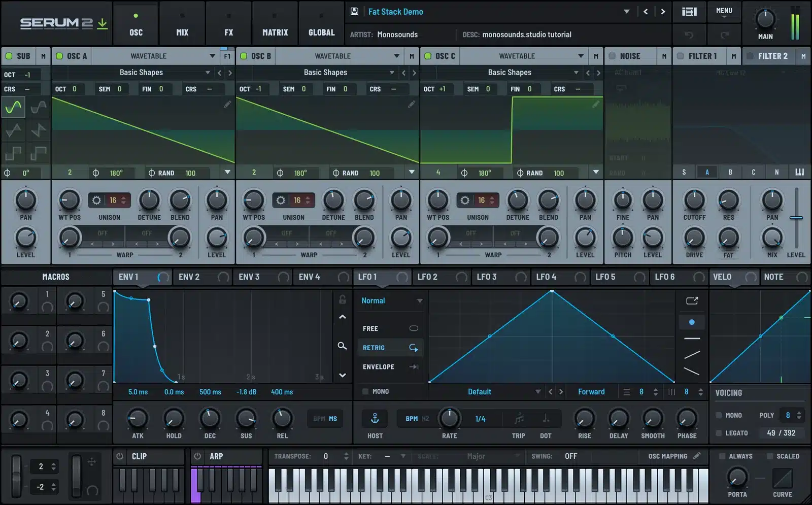Enable the LEGATO voicing checkbox
Viewport: 812px width, 505px height.
tap(719, 433)
